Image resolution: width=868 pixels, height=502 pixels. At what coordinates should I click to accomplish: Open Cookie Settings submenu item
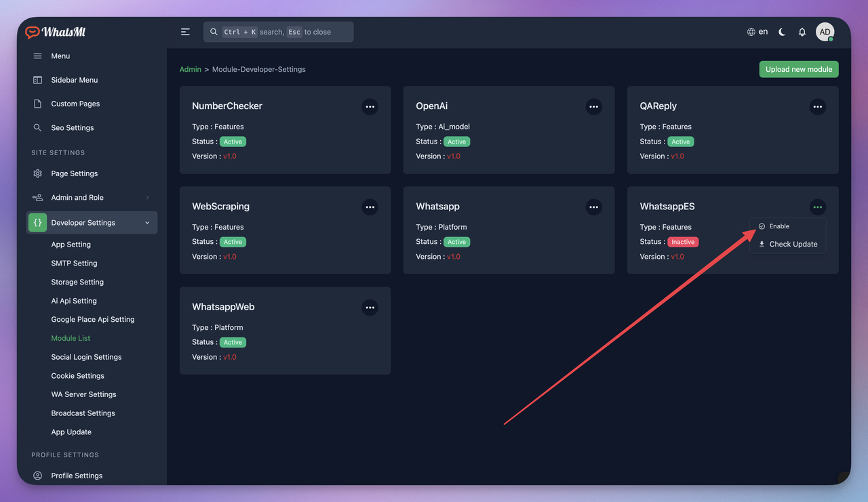(77, 375)
